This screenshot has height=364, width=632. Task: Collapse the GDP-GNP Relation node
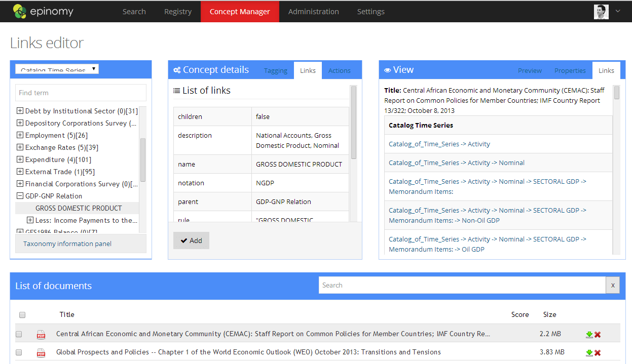tap(20, 196)
